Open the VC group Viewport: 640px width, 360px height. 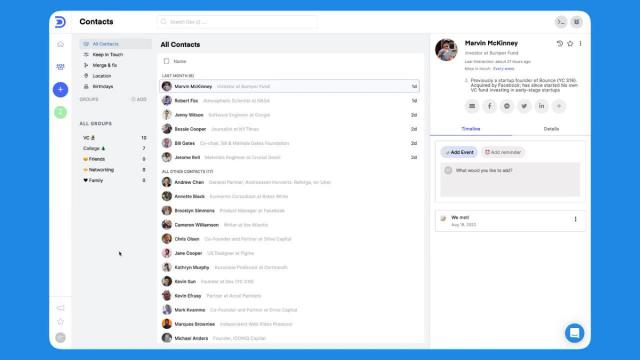[x=115, y=138]
